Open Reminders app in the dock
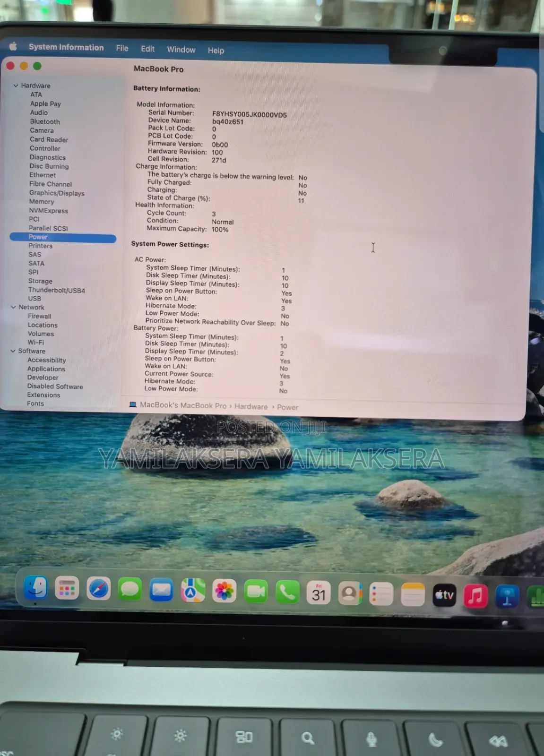 pos(381,594)
